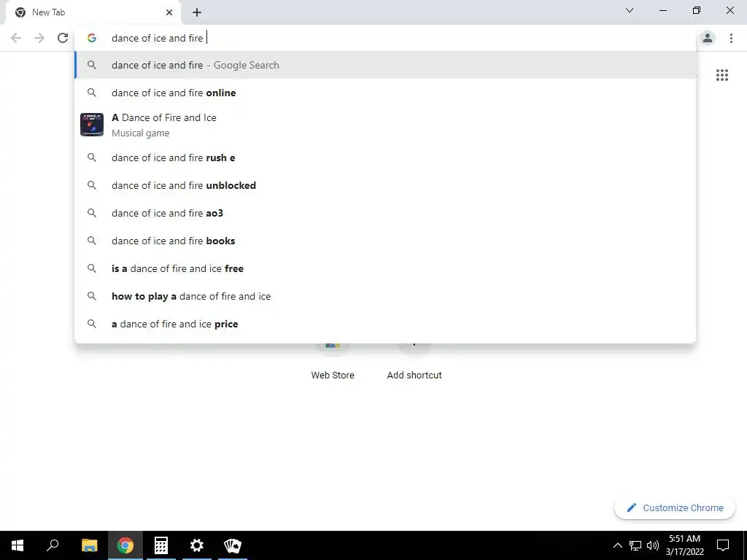This screenshot has height=560, width=747.
Task: Close the New Tab tab
Action: click(169, 12)
